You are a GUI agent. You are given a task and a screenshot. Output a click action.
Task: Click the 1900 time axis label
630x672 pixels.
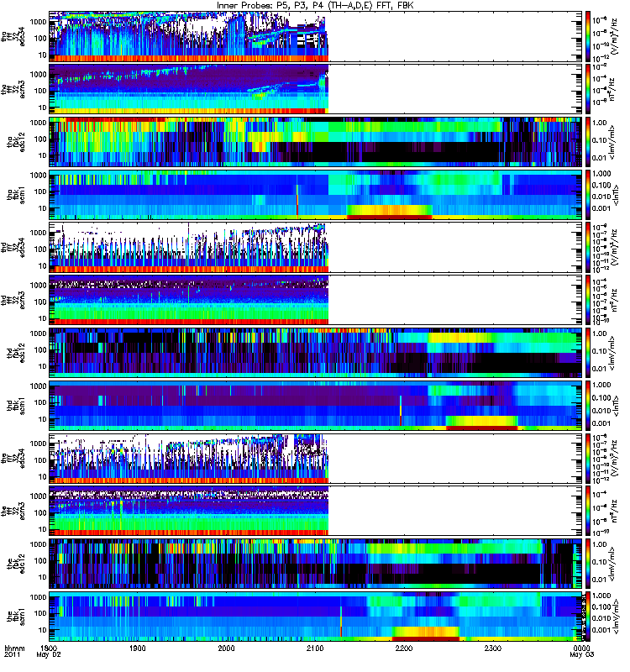[x=138, y=648]
